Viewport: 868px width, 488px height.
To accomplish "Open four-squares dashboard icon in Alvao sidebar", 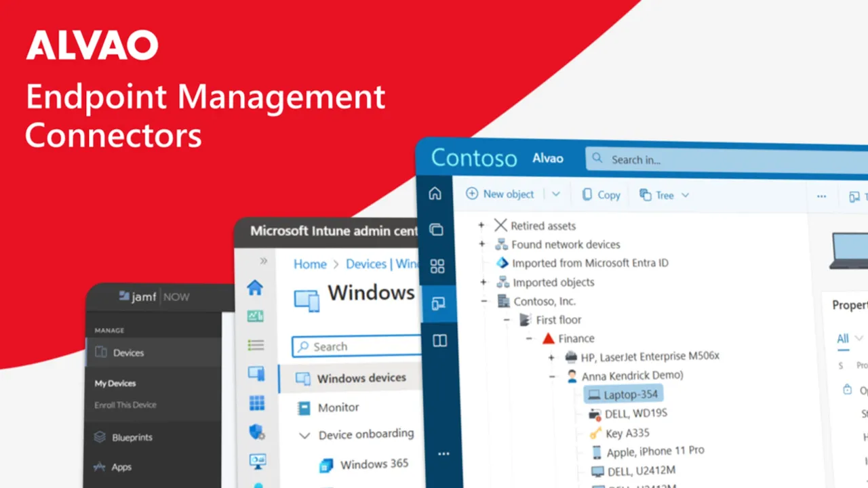I will pos(437,266).
